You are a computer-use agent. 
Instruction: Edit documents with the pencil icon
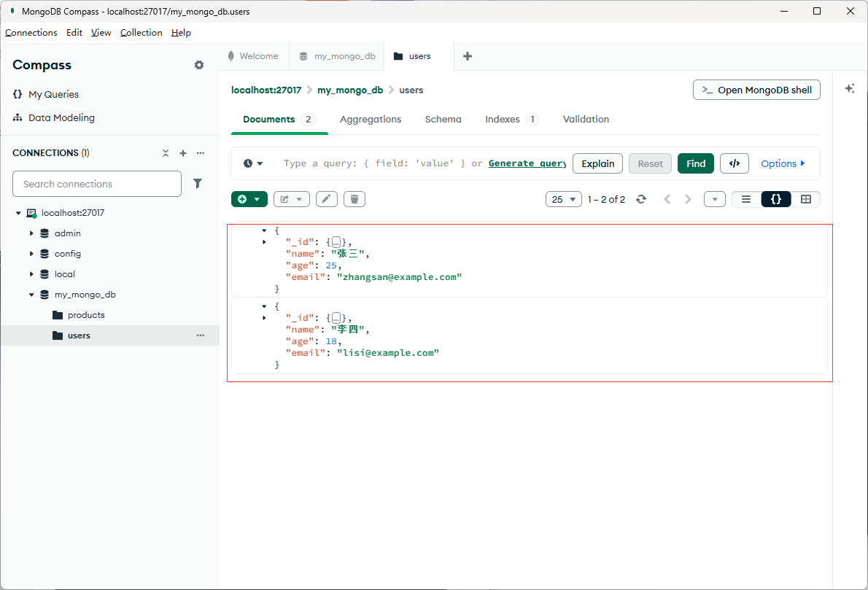tap(326, 198)
